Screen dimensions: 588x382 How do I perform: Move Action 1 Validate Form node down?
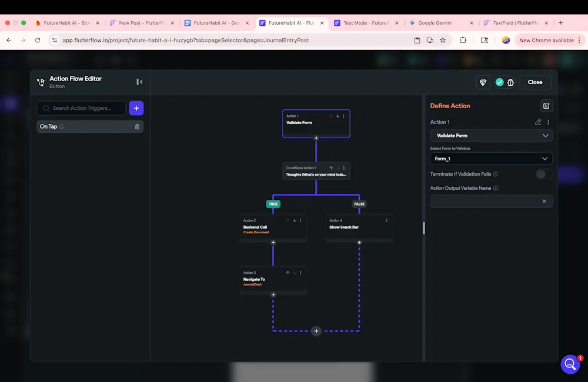pyautogui.click(x=338, y=116)
